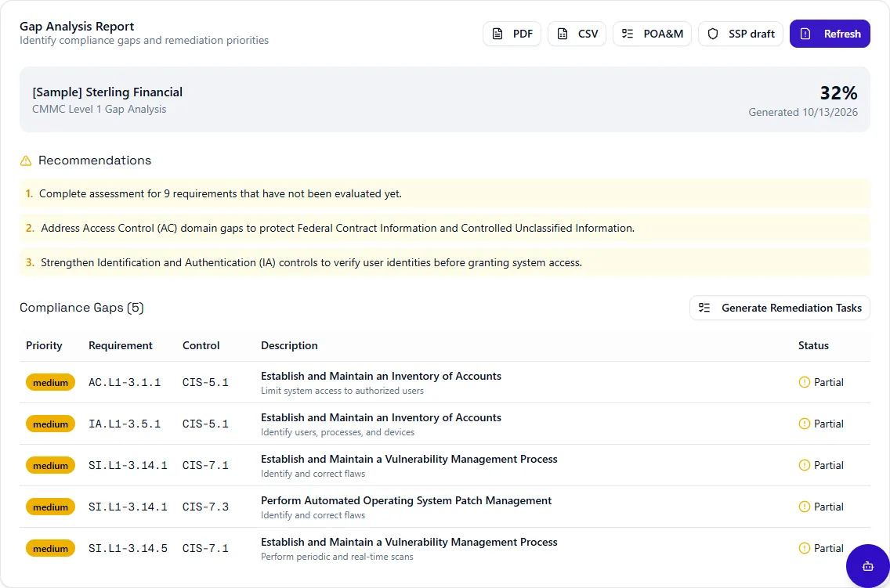Click medium priority badge for CIS-7.3 row
This screenshot has width=890, height=588.
pyautogui.click(x=50, y=507)
